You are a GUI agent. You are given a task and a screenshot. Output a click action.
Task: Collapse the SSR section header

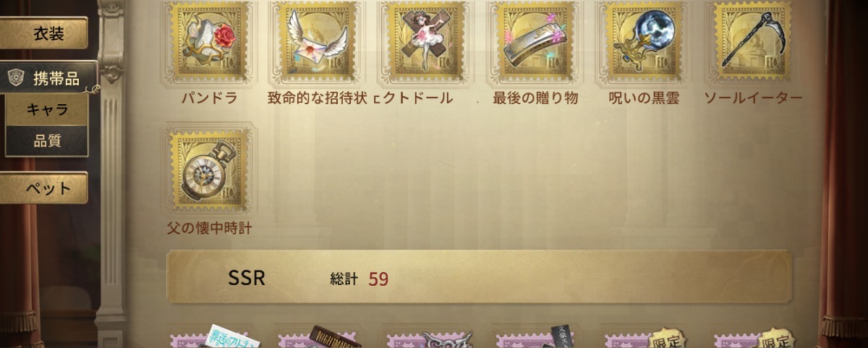point(479,277)
